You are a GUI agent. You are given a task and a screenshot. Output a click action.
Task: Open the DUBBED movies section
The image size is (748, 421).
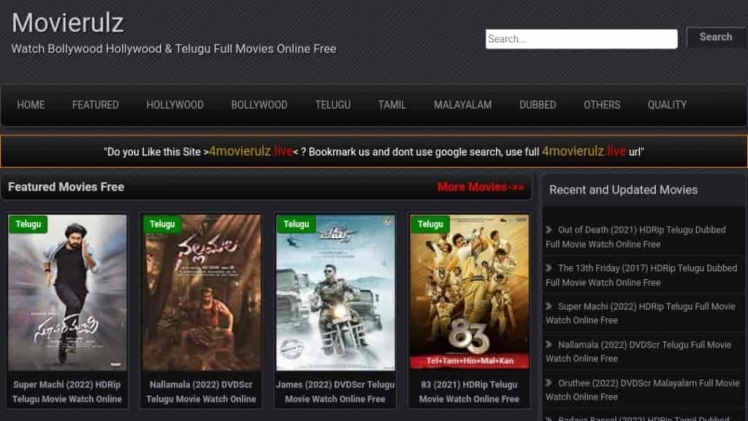point(538,105)
